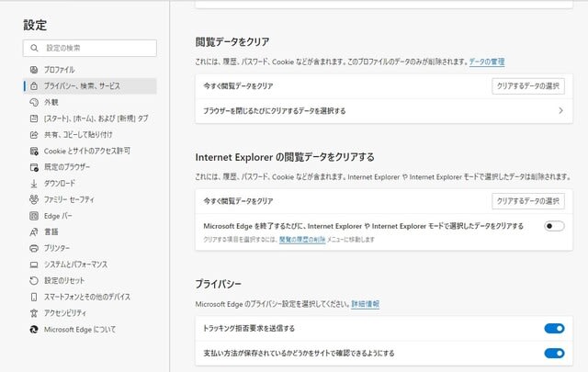Open the 詳細情報 privacy link
This screenshot has height=372, width=588.
365,304
